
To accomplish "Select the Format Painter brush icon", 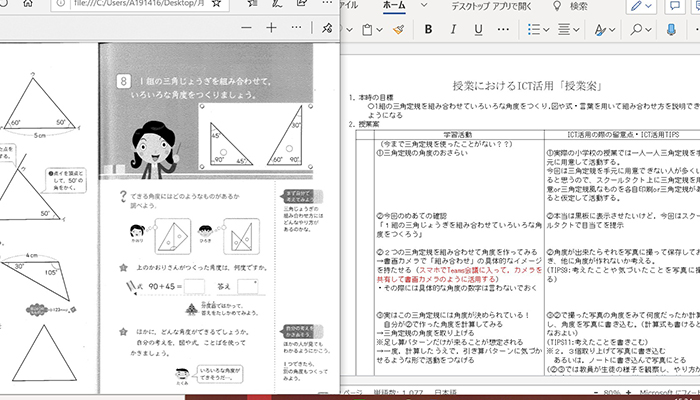I will [x=399, y=29].
